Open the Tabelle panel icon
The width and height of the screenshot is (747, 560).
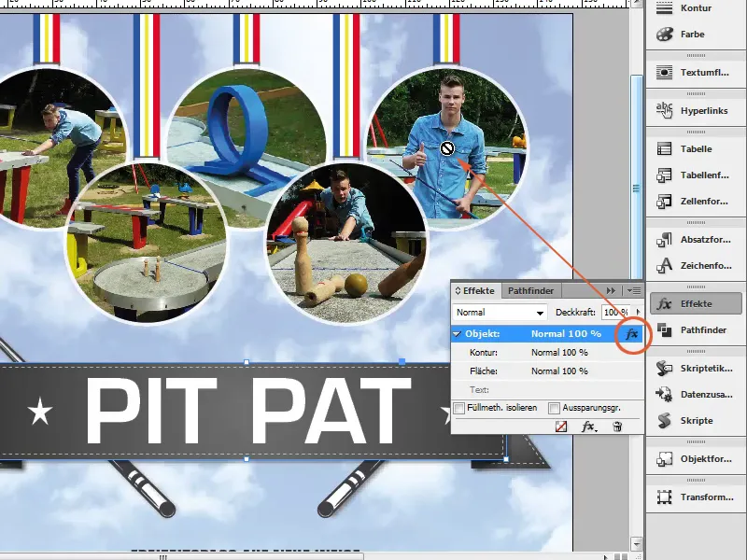point(666,147)
